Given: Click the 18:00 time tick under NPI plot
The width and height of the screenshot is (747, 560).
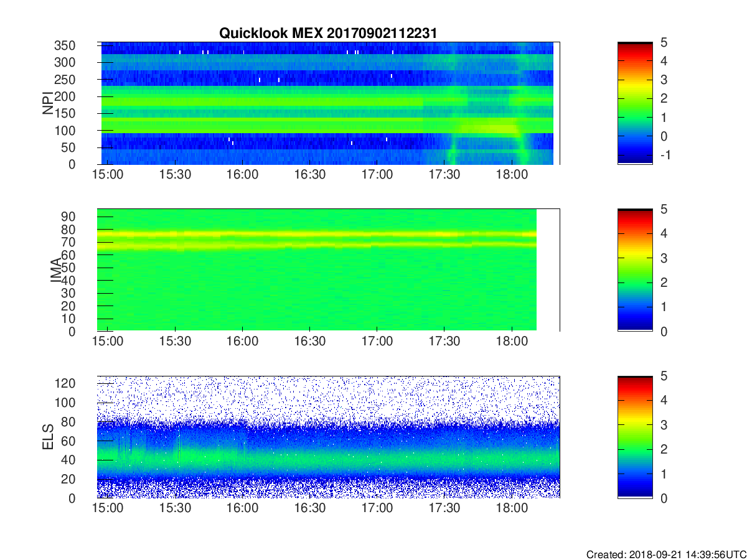Looking at the screenshot, I should (512, 176).
